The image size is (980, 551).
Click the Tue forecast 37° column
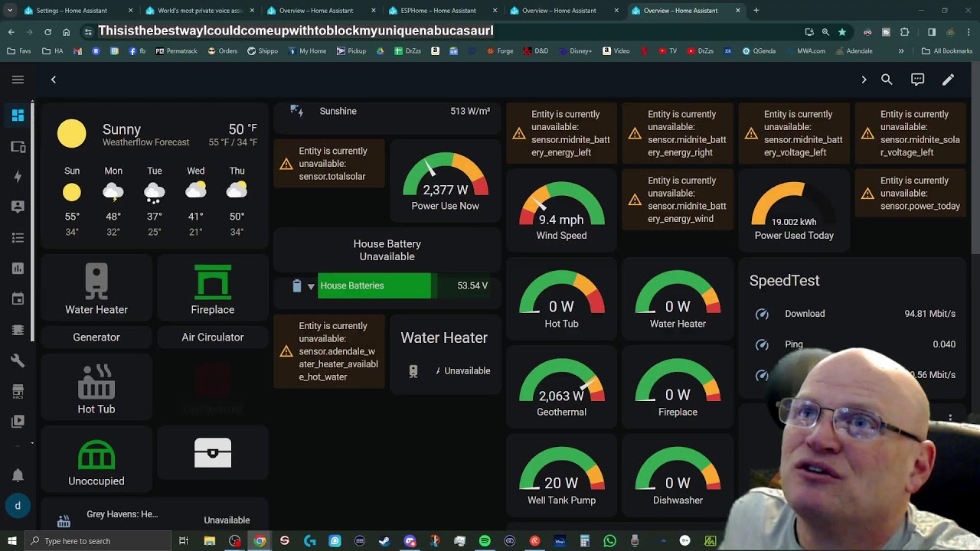point(155,201)
